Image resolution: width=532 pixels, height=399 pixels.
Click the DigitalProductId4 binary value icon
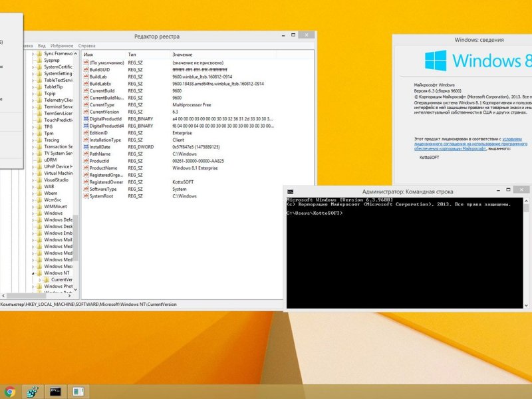pyautogui.click(x=86, y=126)
